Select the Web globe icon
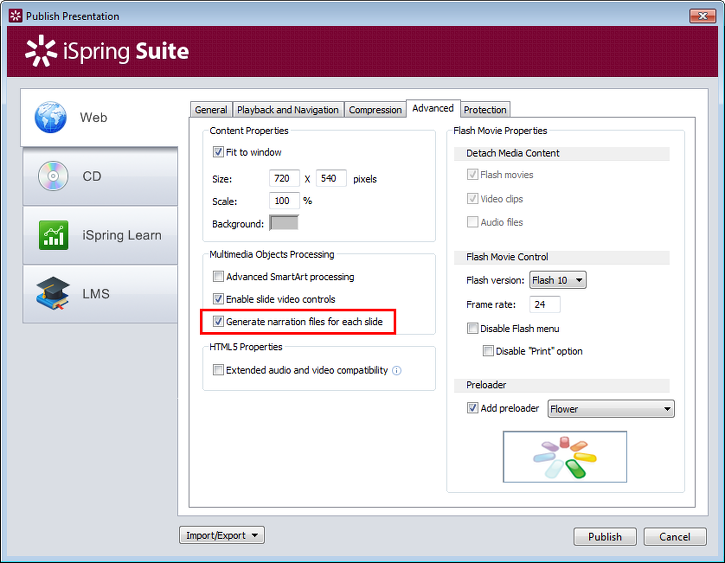 (50, 117)
